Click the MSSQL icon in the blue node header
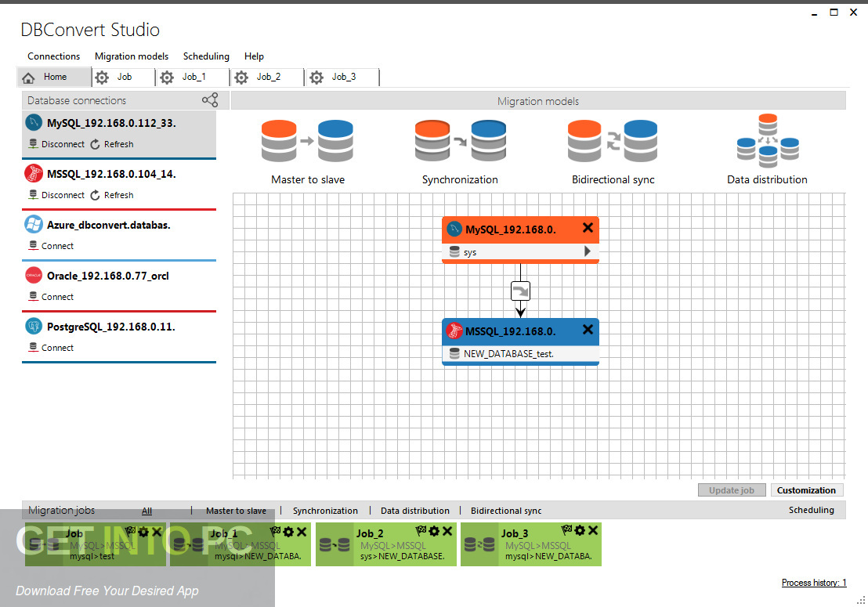The width and height of the screenshot is (868, 607). 454,331
